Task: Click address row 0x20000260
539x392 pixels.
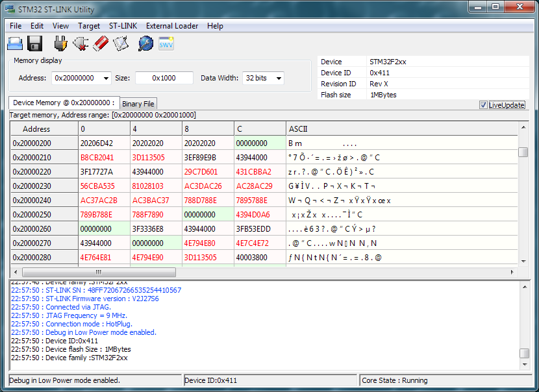Action: tap(44, 229)
